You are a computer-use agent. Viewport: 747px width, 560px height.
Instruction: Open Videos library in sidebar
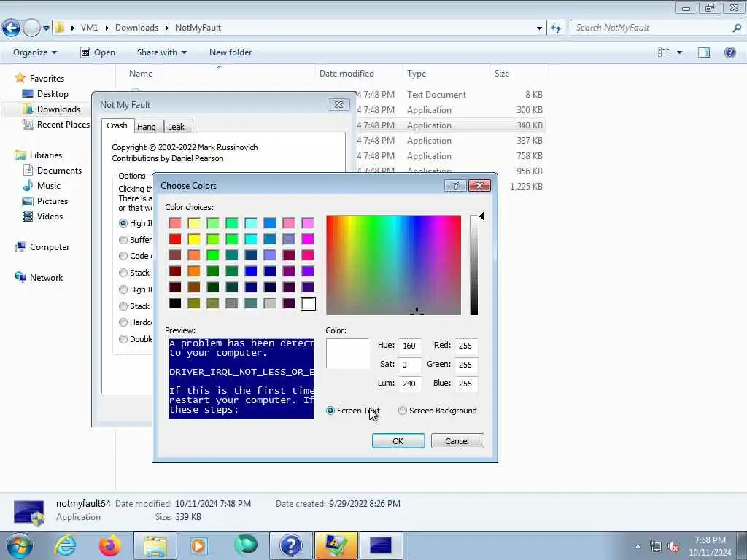point(50,216)
